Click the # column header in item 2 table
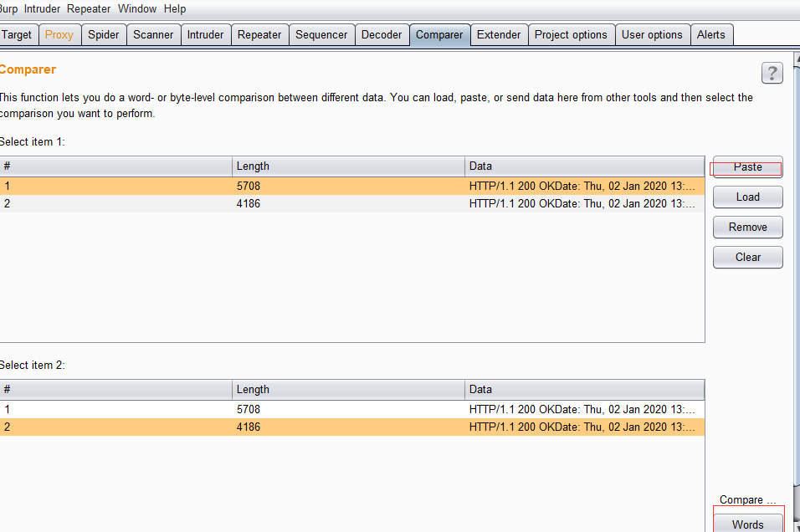The image size is (800, 532). click(x=115, y=390)
